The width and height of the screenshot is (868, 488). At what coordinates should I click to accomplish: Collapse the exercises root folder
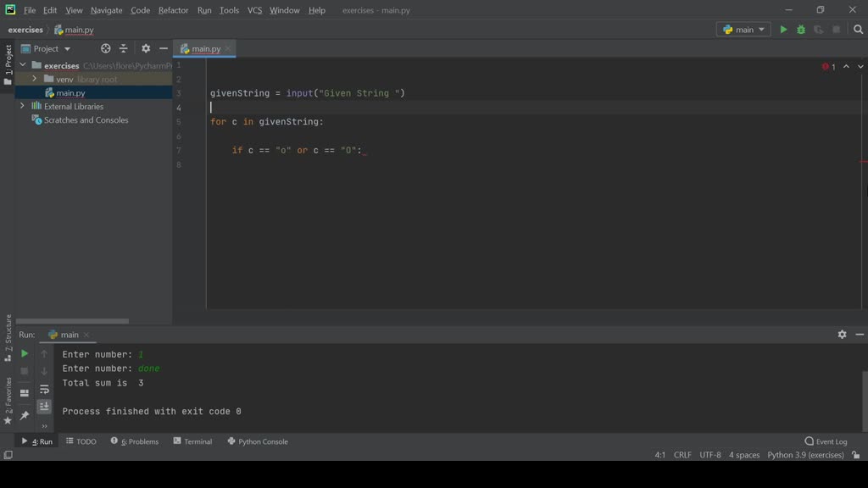pos(23,65)
